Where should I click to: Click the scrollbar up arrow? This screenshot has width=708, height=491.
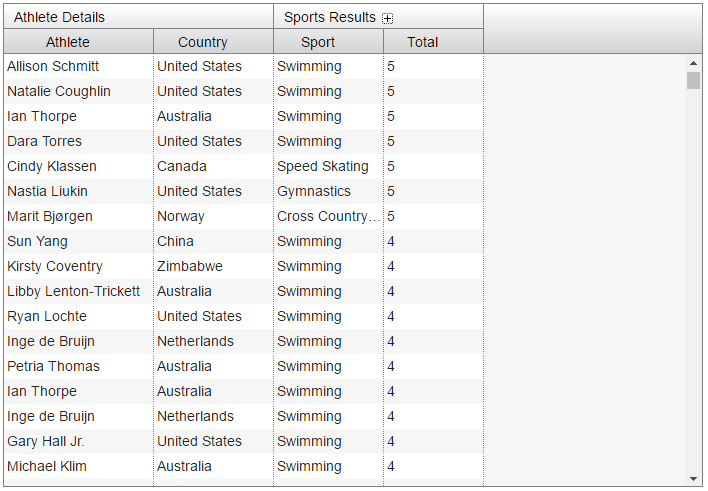pyautogui.click(x=693, y=63)
